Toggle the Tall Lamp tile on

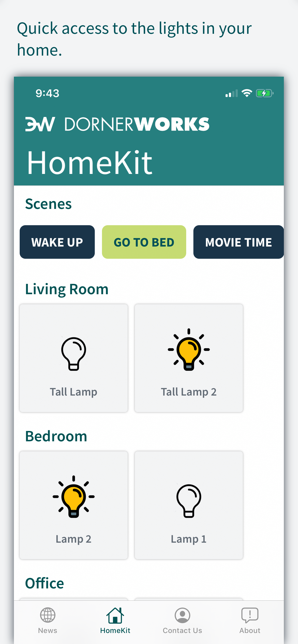74,358
